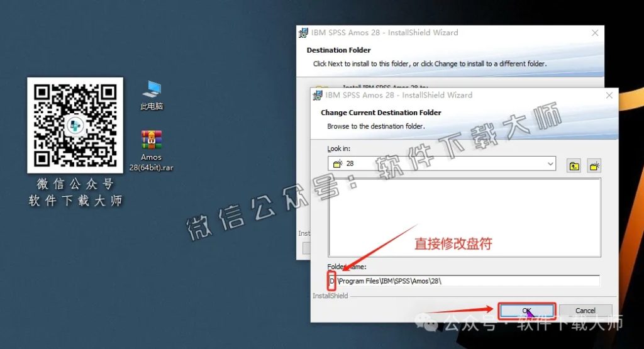Close the Destination Folder wizard window behind
644x349 pixels.
click(x=595, y=33)
